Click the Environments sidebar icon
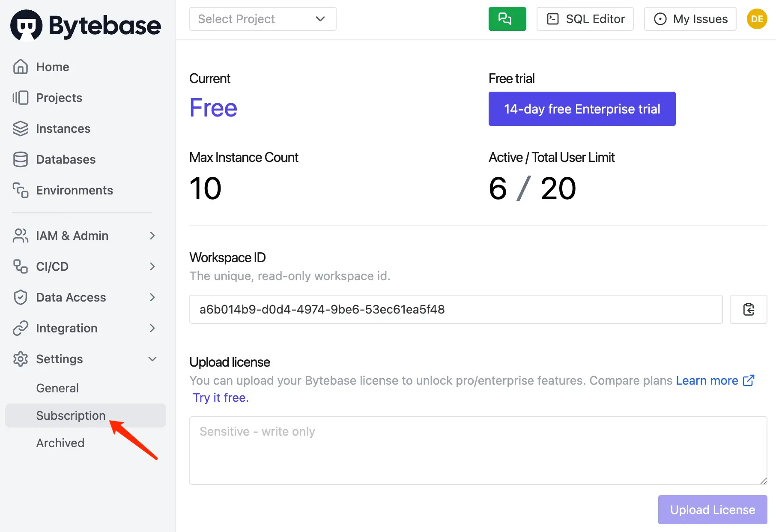 pos(21,190)
